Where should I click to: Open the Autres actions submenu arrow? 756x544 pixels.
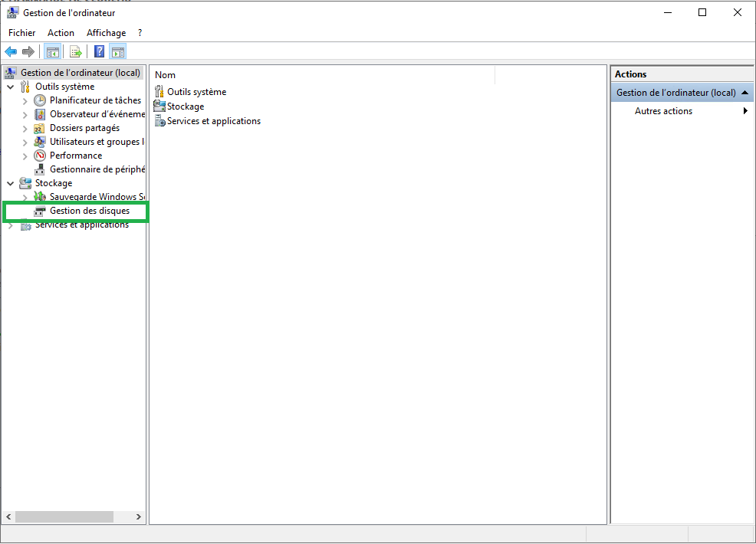tap(745, 111)
